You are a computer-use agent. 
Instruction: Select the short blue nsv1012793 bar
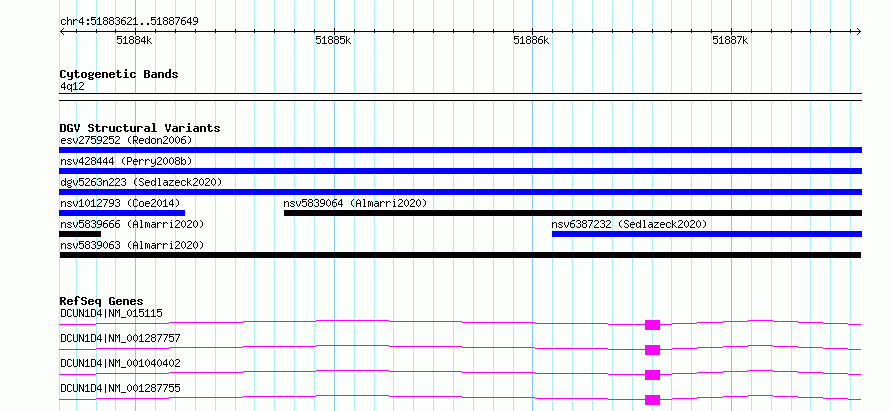(x=122, y=213)
